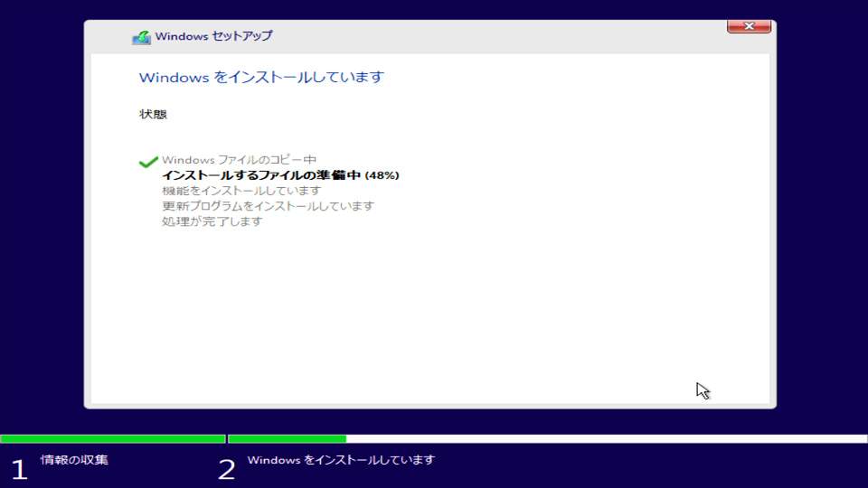Click the '更新プログラムをインストールしています' step

coord(268,206)
